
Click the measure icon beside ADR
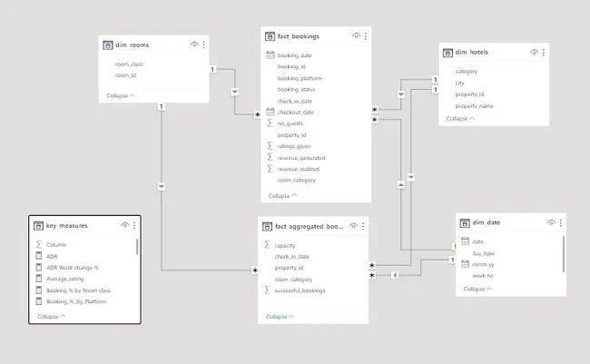pyautogui.click(x=38, y=256)
